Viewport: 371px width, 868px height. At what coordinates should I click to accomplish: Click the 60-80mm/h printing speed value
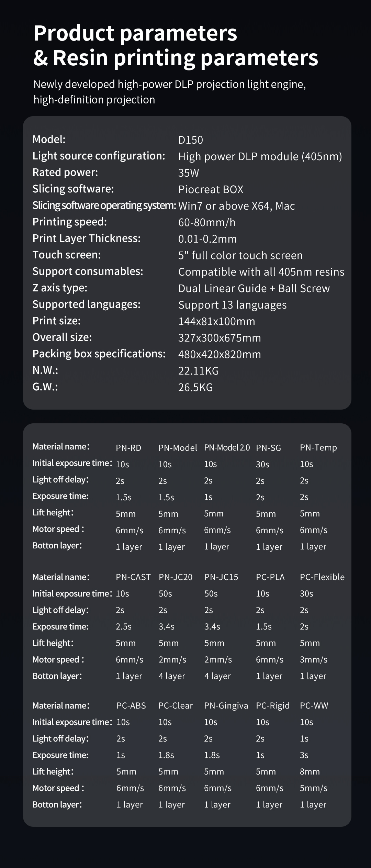coord(207,222)
